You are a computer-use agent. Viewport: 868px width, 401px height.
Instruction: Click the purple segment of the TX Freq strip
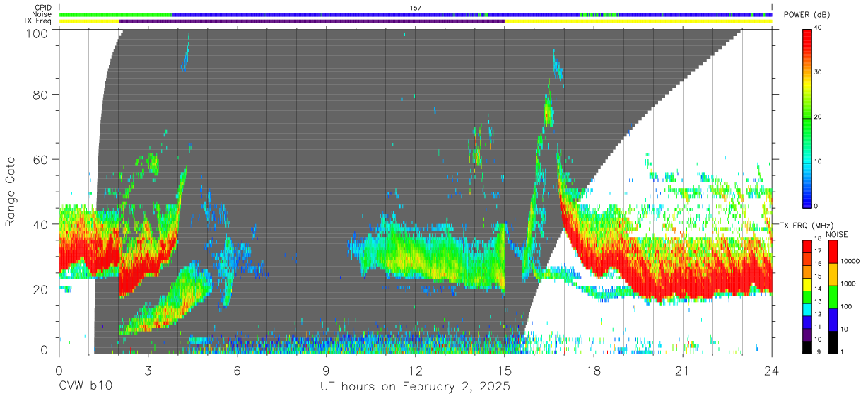coord(312,21)
